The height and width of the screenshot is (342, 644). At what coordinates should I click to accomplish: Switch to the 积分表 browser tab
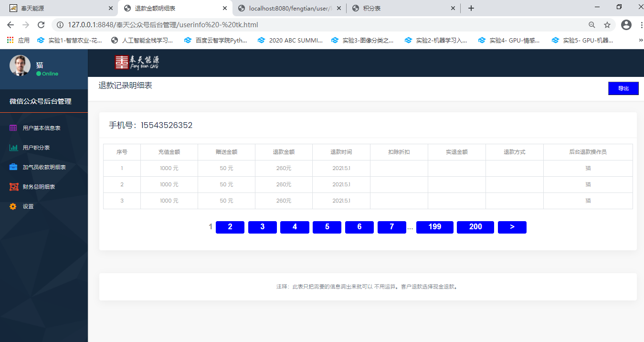coord(403,8)
